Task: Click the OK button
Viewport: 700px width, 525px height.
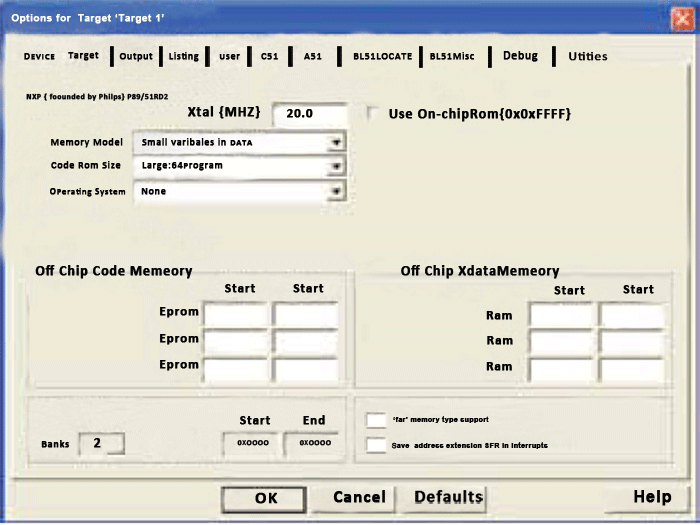Action: (x=264, y=498)
